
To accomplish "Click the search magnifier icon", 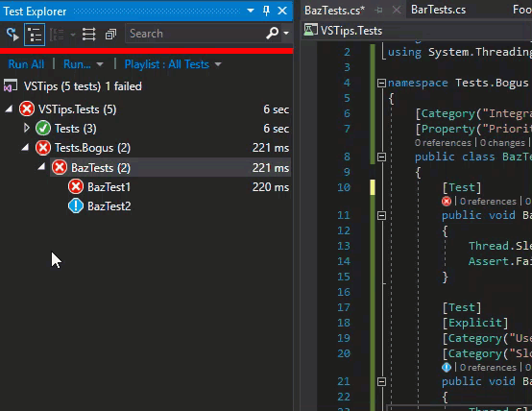I will tap(272, 34).
